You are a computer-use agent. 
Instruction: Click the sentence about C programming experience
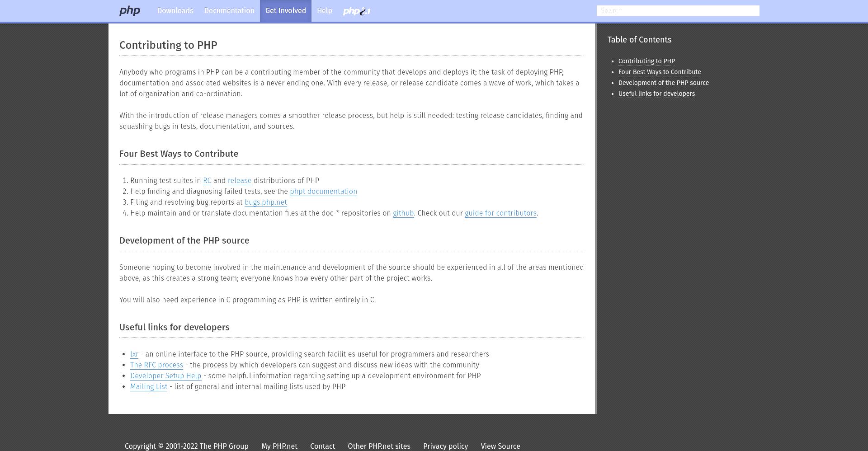tap(247, 300)
